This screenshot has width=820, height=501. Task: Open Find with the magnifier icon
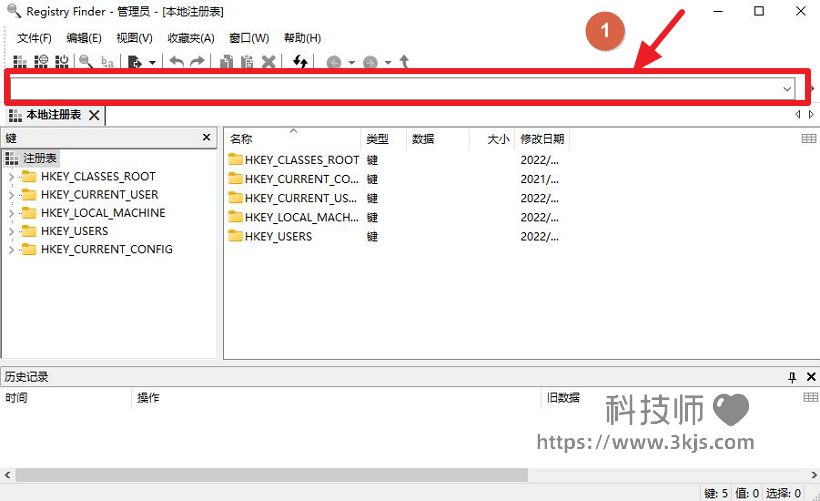point(86,62)
